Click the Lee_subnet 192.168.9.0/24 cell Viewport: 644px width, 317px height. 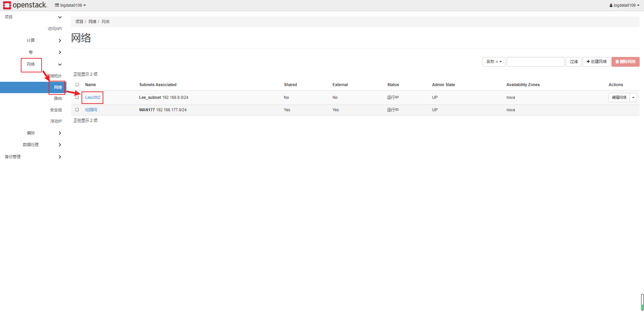[164, 98]
